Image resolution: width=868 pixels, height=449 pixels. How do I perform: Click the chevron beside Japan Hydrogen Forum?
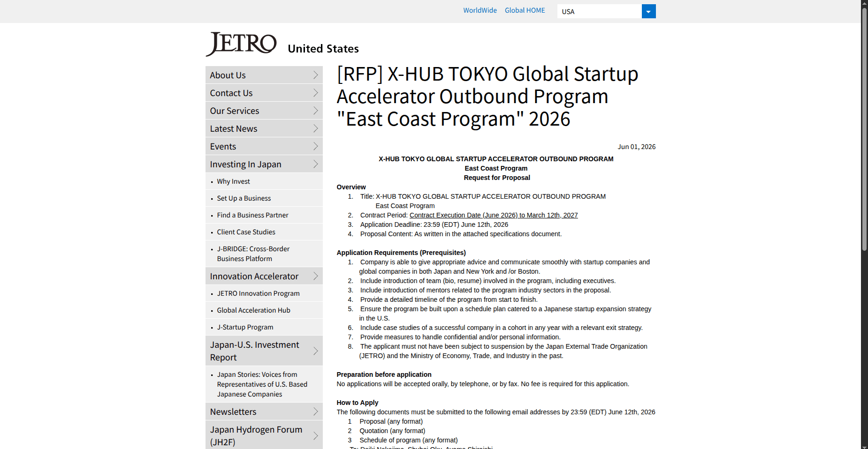click(x=316, y=435)
